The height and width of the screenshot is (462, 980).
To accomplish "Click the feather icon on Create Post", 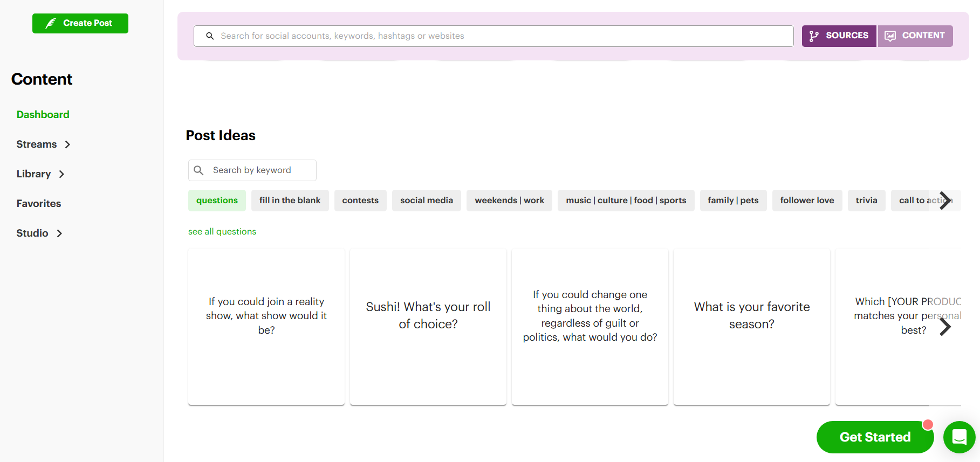I will point(51,23).
